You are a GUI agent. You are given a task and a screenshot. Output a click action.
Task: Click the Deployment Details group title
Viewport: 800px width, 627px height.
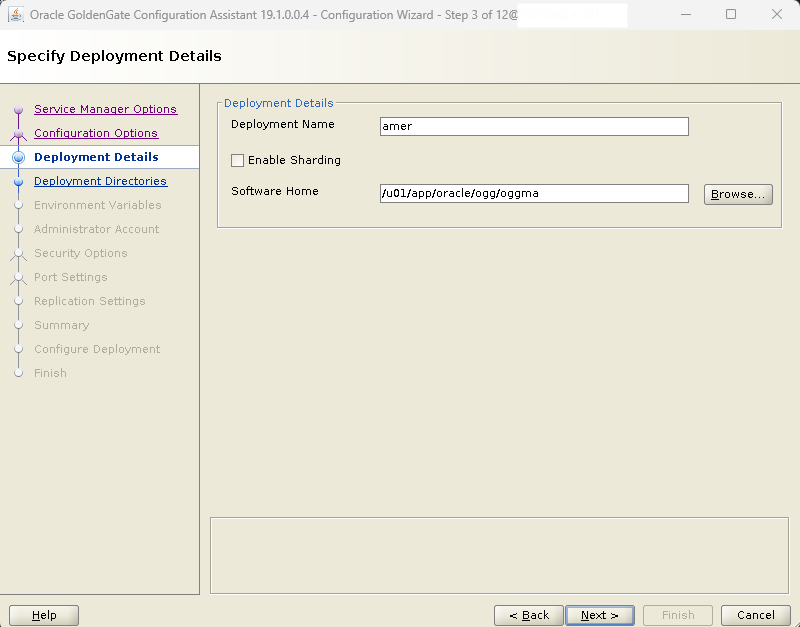[x=279, y=103]
